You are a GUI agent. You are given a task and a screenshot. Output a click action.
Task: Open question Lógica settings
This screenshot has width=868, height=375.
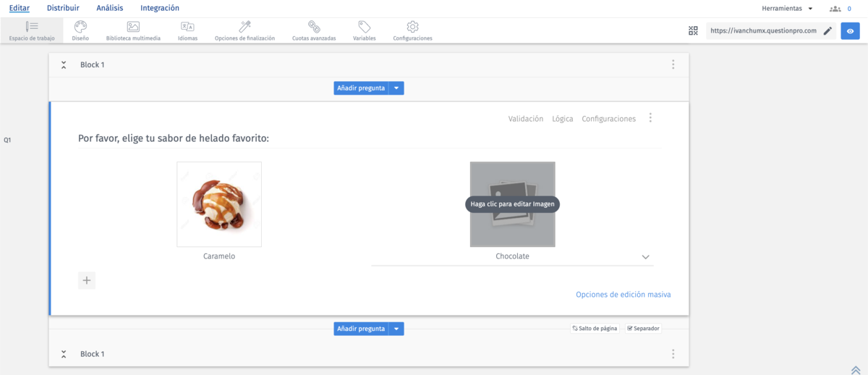pos(563,119)
